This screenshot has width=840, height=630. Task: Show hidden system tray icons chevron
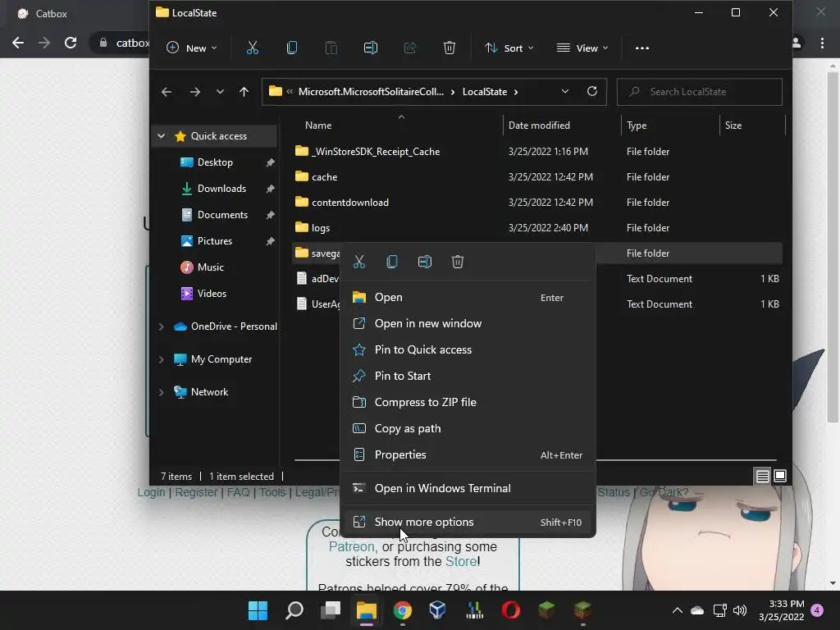(x=677, y=610)
